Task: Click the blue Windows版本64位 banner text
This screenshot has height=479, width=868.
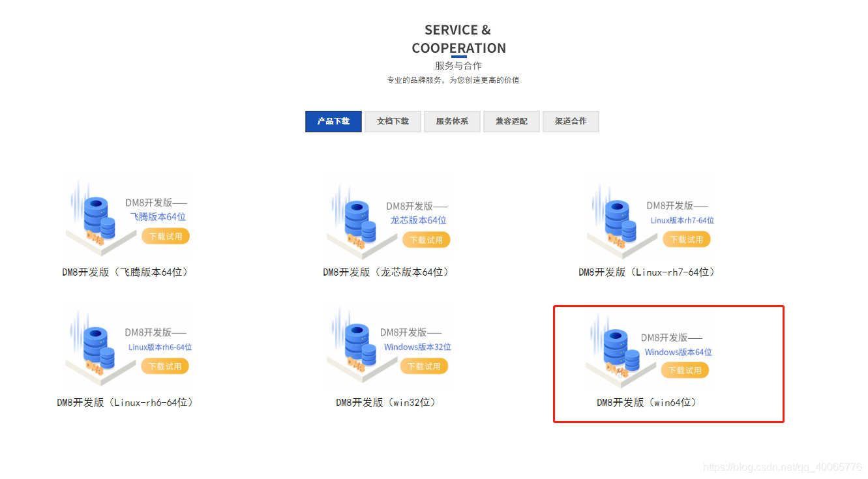Action: pos(678,352)
